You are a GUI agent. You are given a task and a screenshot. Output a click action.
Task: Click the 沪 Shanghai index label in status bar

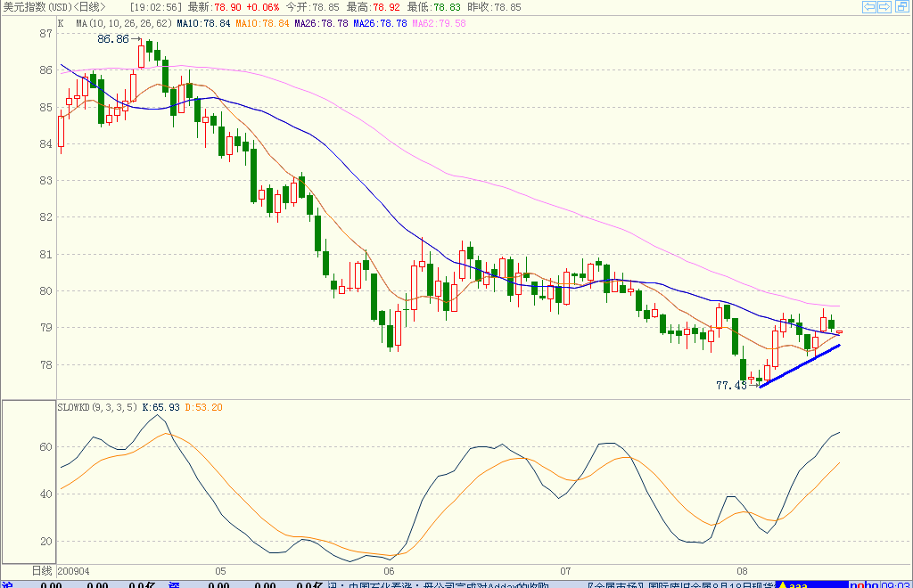click(7, 584)
